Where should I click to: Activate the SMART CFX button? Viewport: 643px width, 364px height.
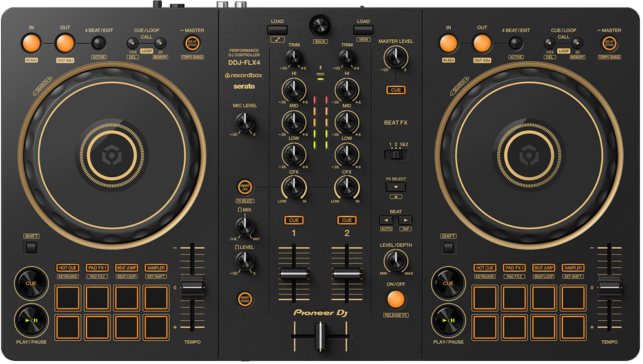245,187
